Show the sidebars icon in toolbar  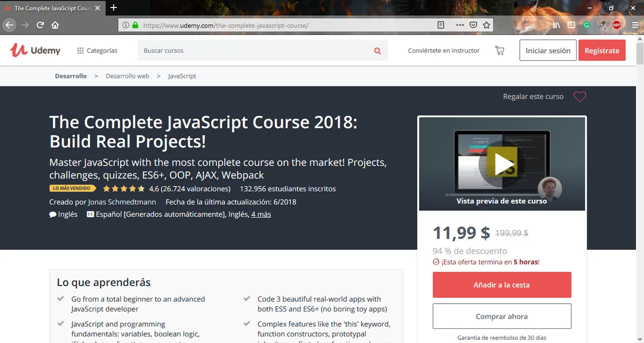point(571,25)
